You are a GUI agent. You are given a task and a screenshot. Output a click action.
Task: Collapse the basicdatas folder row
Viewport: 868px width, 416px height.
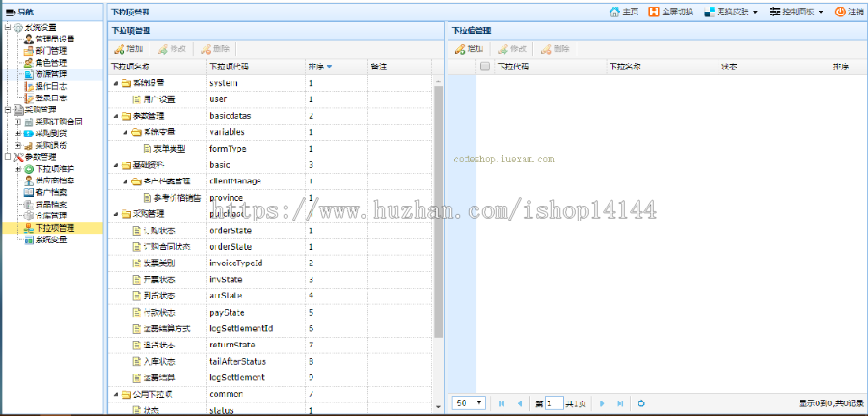(x=116, y=116)
